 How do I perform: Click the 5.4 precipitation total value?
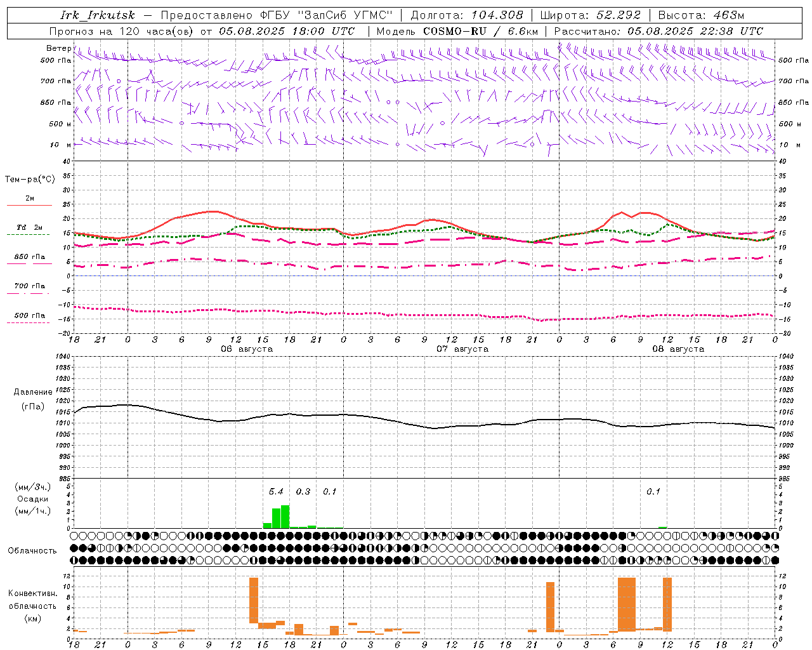coord(276,491)
